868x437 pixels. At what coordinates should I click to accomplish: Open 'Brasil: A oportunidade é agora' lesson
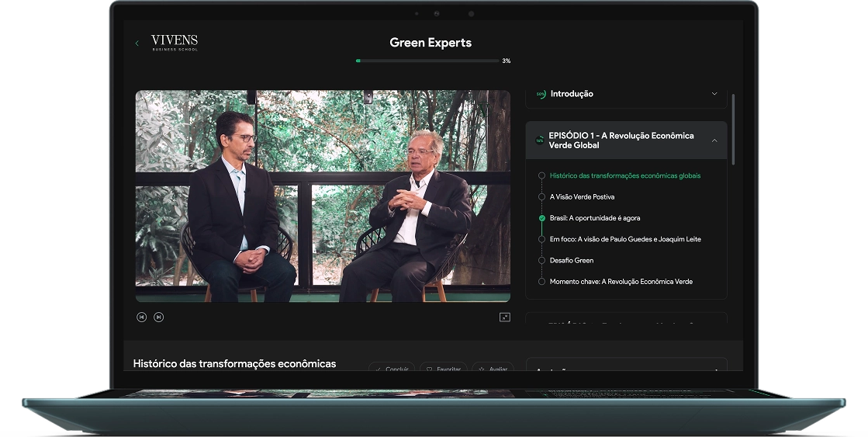(595, 218)
